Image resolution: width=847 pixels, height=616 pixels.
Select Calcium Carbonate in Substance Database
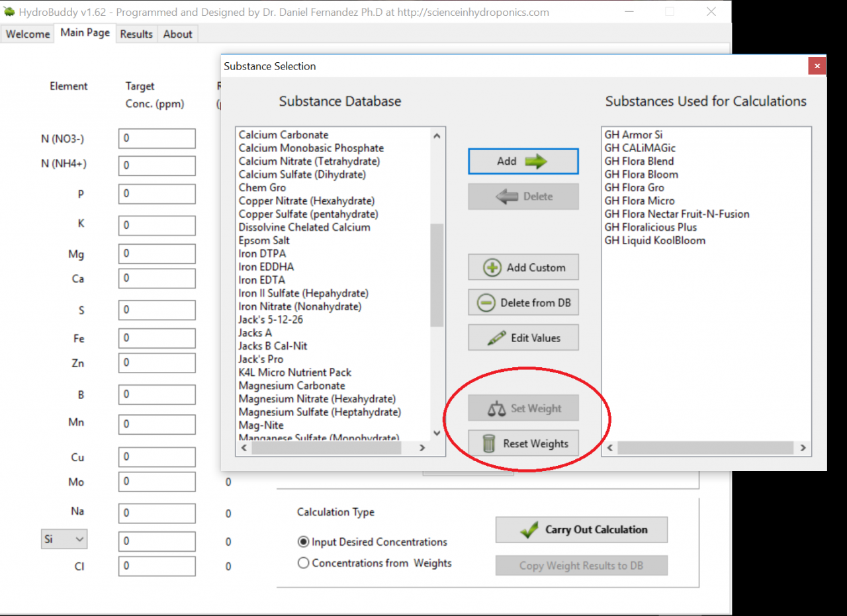(x=283, y=135)
